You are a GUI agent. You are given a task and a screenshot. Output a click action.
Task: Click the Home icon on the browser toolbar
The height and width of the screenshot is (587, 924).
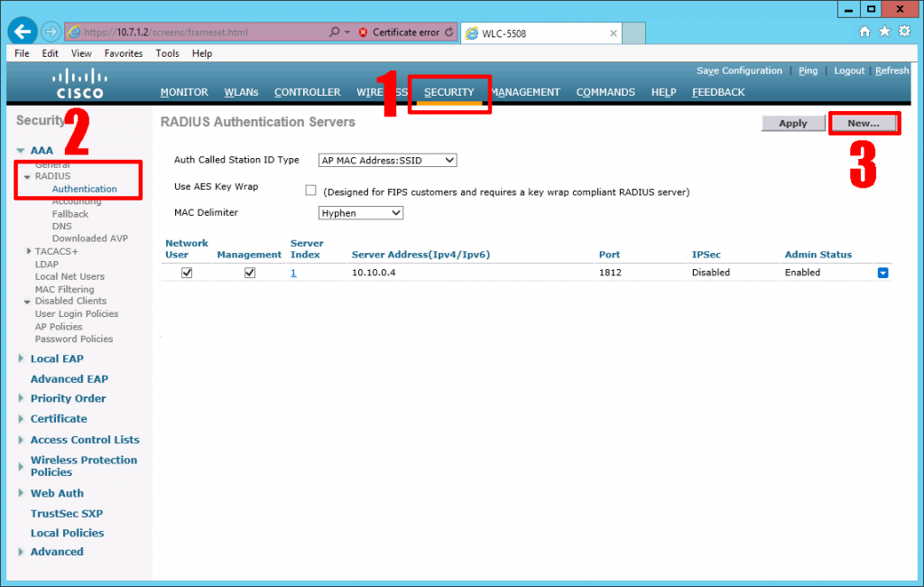[864, 30]
